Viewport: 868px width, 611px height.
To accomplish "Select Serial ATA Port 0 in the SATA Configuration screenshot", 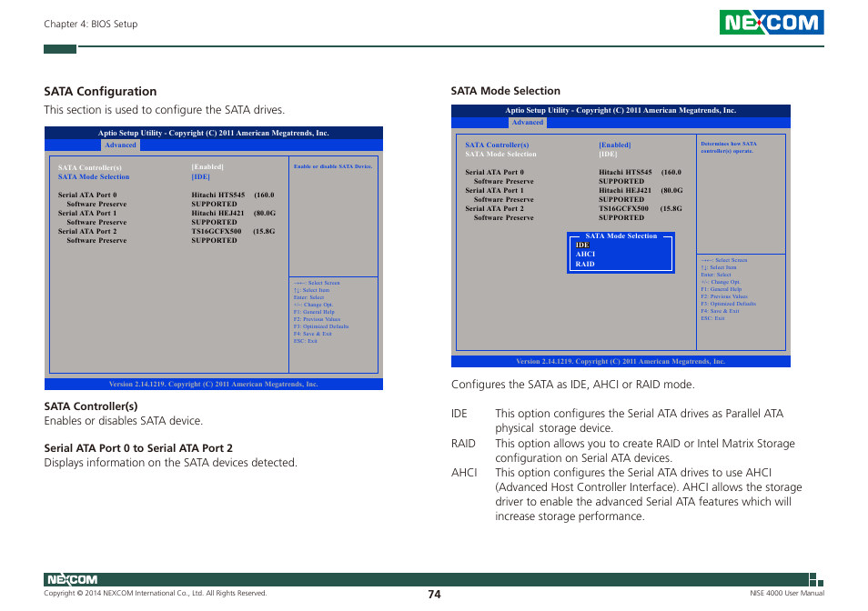I will [87, 195].
